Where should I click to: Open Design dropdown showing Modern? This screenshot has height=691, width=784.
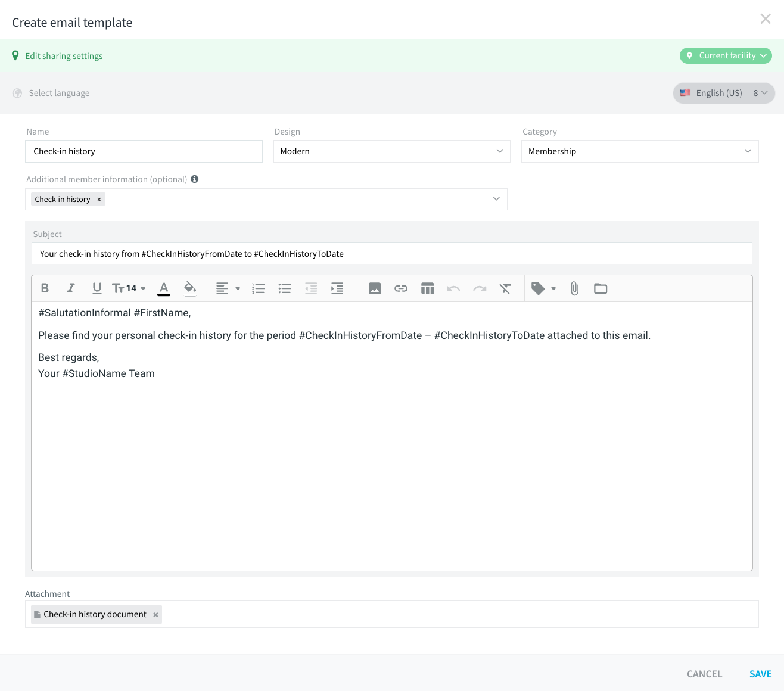click(x=392, y=151)
